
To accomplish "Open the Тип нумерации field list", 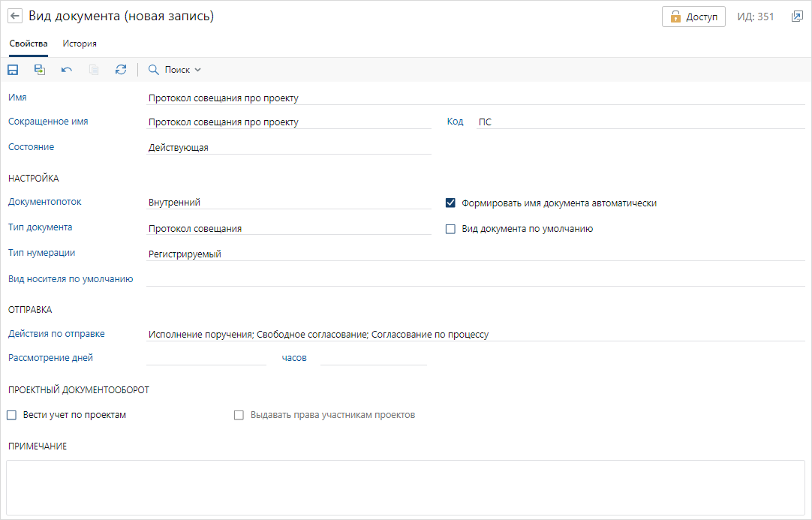I will point(475,254).
